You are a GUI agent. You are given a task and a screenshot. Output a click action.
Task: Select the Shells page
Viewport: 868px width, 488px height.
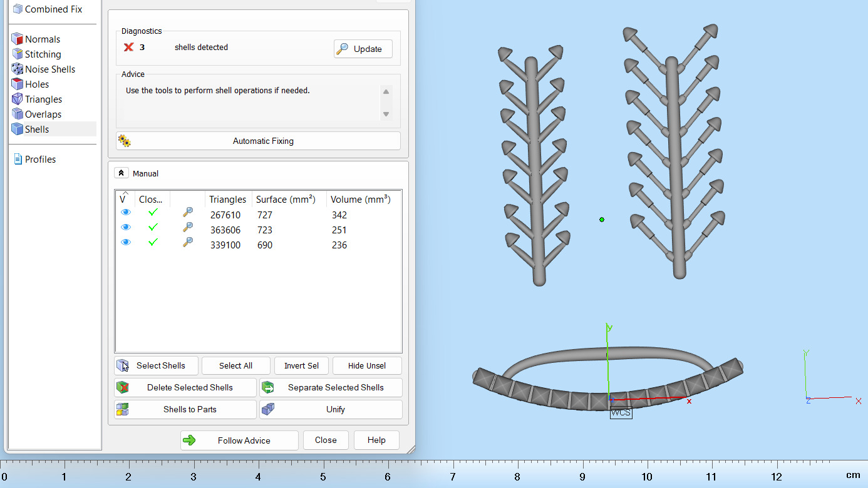coord(31,130)
